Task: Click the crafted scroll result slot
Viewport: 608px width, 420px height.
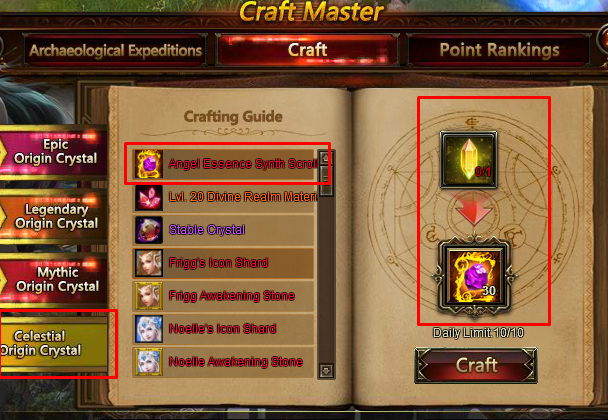Action: (474, 277)
